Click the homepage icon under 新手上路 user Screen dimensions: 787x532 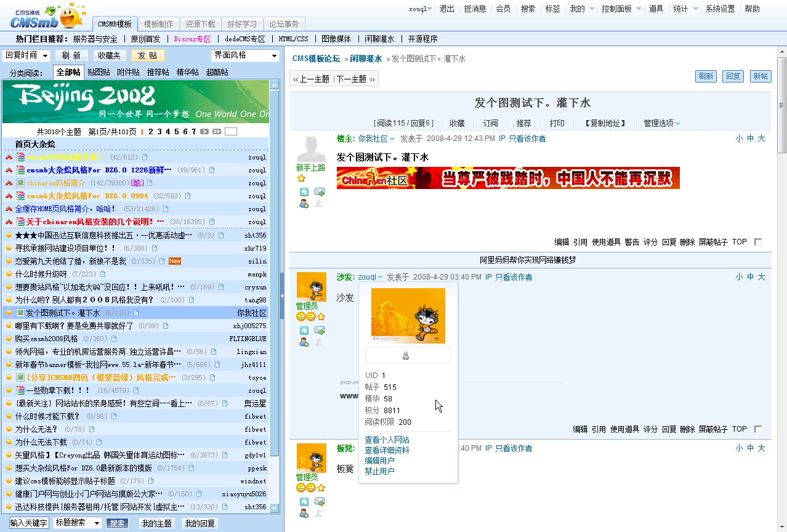coord(304,192)
